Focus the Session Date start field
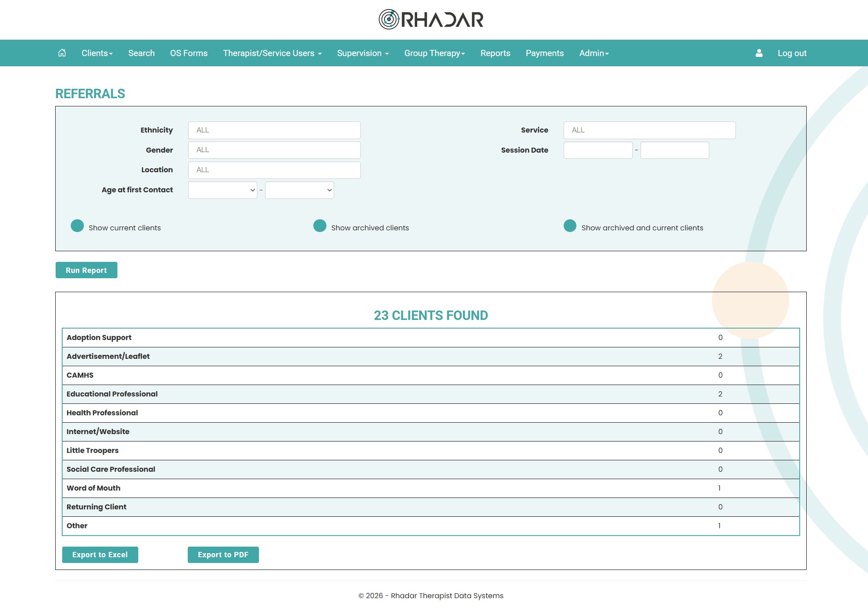This screenshot has width=868, height=608. pyautogui.click(x=598, y=150)
